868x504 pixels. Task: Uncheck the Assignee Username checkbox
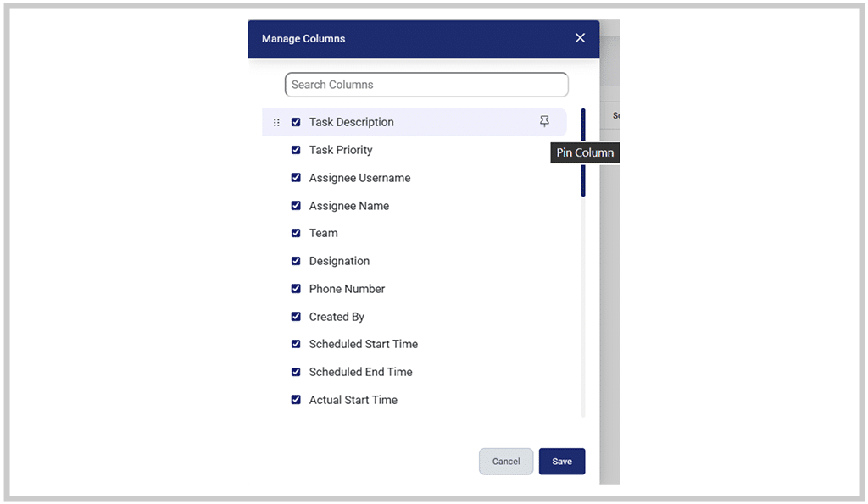pyautogui.click(x=296, y=178)
